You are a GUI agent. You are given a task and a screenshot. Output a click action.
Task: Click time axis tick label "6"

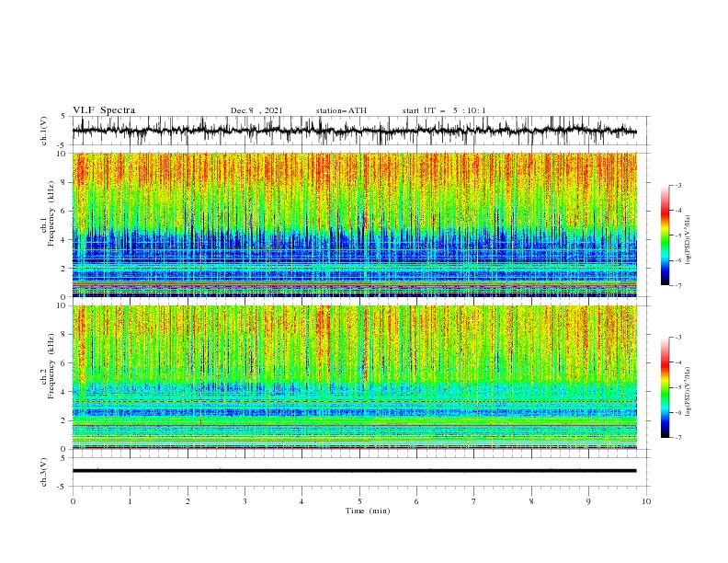[416, 501]
